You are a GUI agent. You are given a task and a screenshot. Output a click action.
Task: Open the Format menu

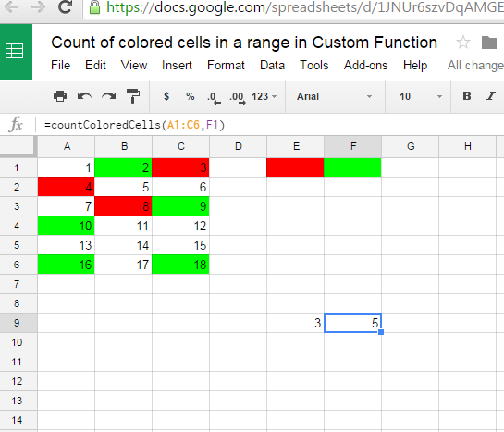[226, 66]
